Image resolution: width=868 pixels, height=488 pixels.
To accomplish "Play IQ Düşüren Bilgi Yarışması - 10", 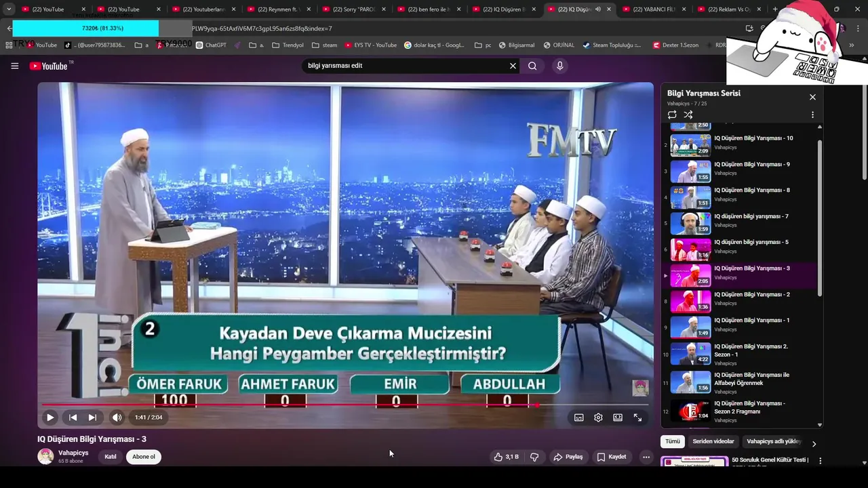I will 753,138.
